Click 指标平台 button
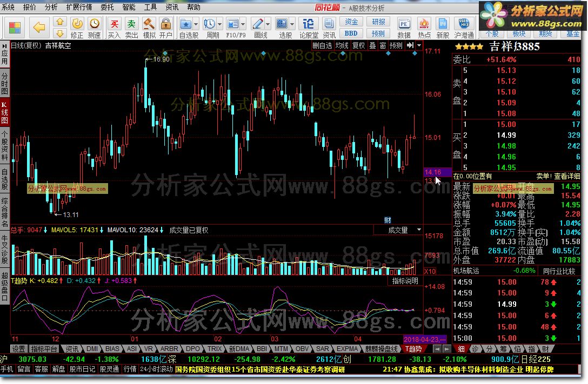This screenshot has height=384, width=588. coord(44,349)
